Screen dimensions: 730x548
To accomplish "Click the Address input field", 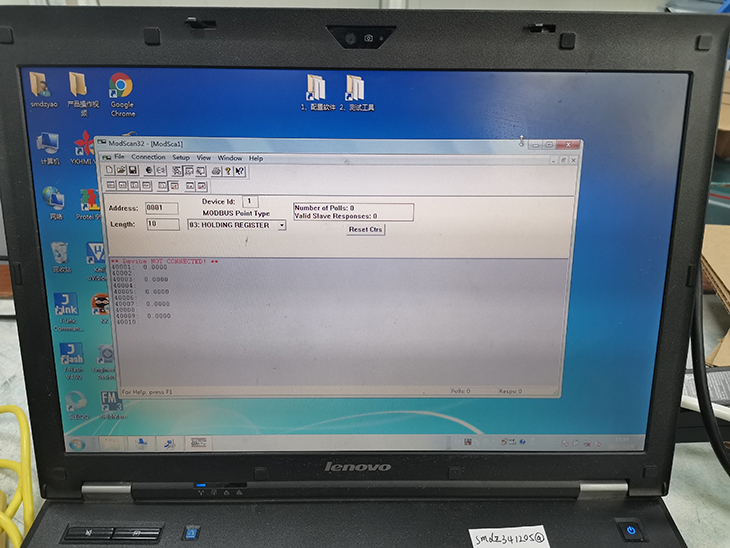I will [x=161, y=208].
